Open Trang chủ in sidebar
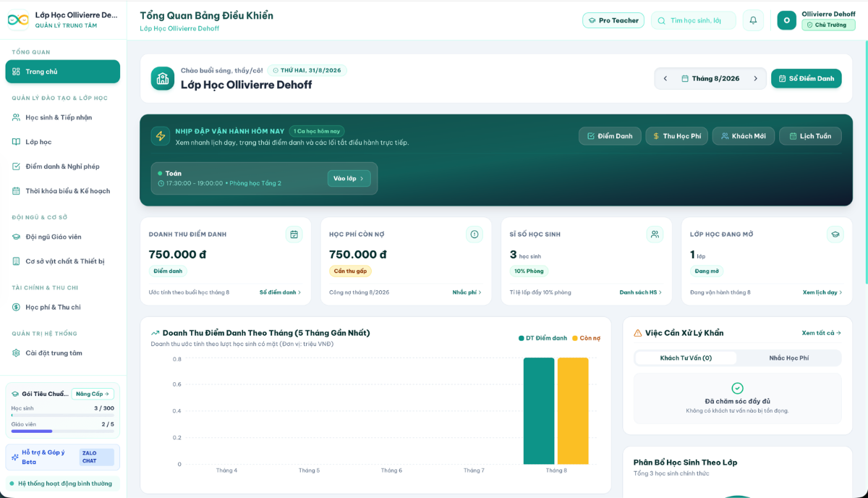Image resolution: width=868 pixels, height=498 pixels. point(63,72)
